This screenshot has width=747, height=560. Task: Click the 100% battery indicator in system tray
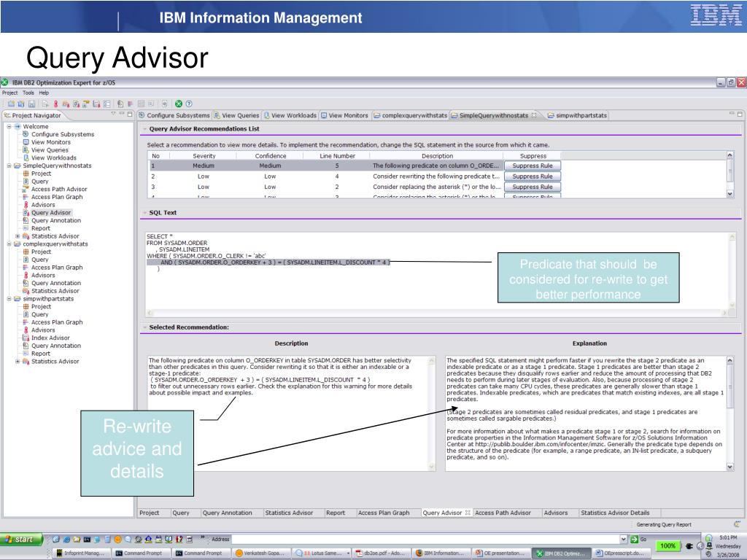pos(667,545)
